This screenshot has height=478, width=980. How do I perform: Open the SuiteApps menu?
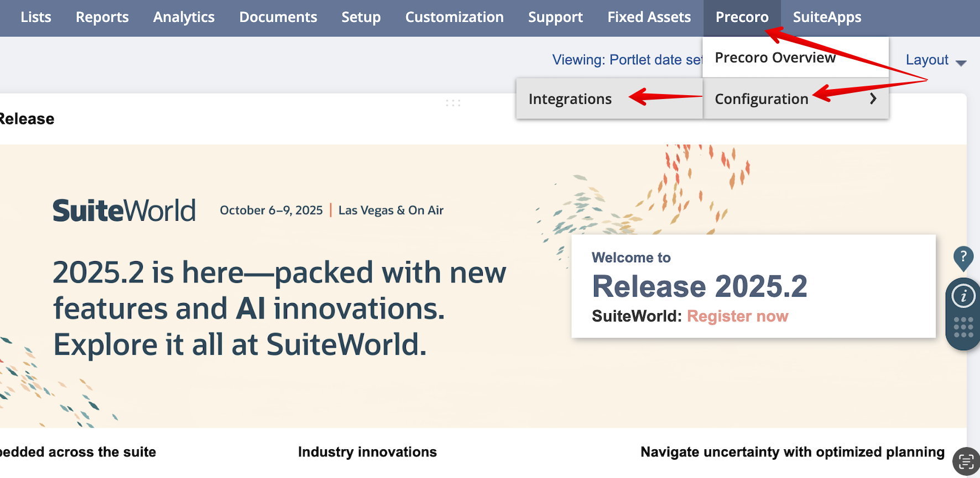point(827,17)
